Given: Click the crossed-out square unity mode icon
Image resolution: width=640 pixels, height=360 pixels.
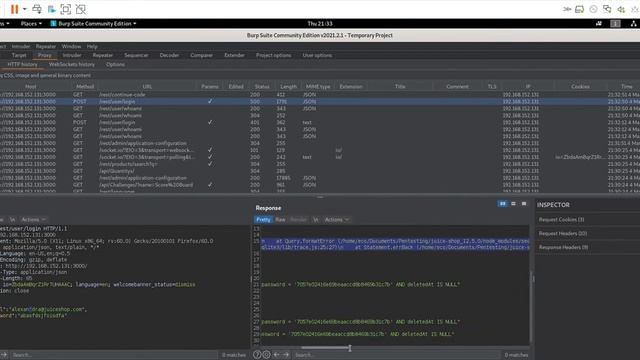Looking at the screenshot, I should 81,9.
